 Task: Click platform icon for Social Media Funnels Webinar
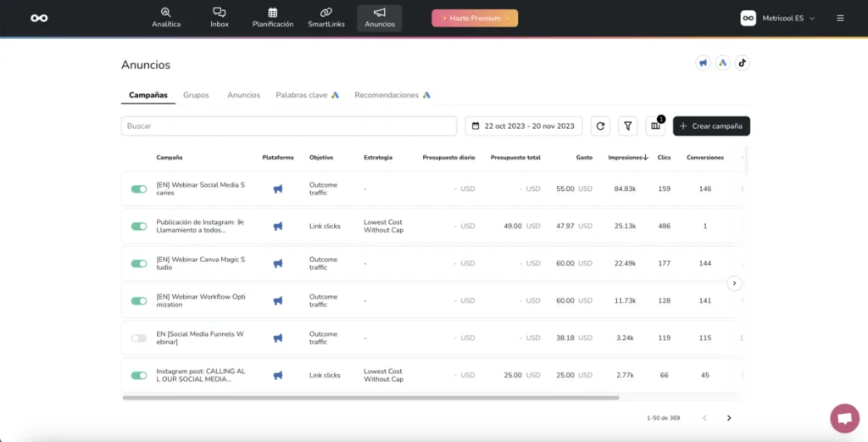coord(278,338)
